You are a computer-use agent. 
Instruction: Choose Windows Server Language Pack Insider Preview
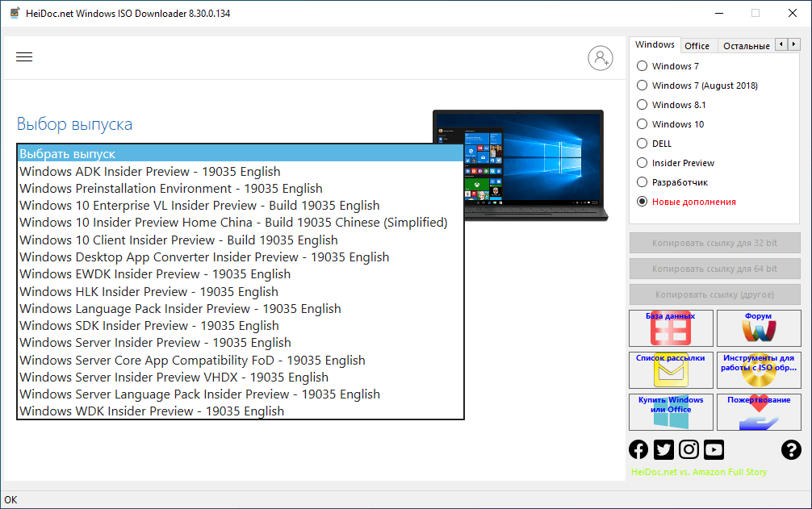[x=241, y=394]
